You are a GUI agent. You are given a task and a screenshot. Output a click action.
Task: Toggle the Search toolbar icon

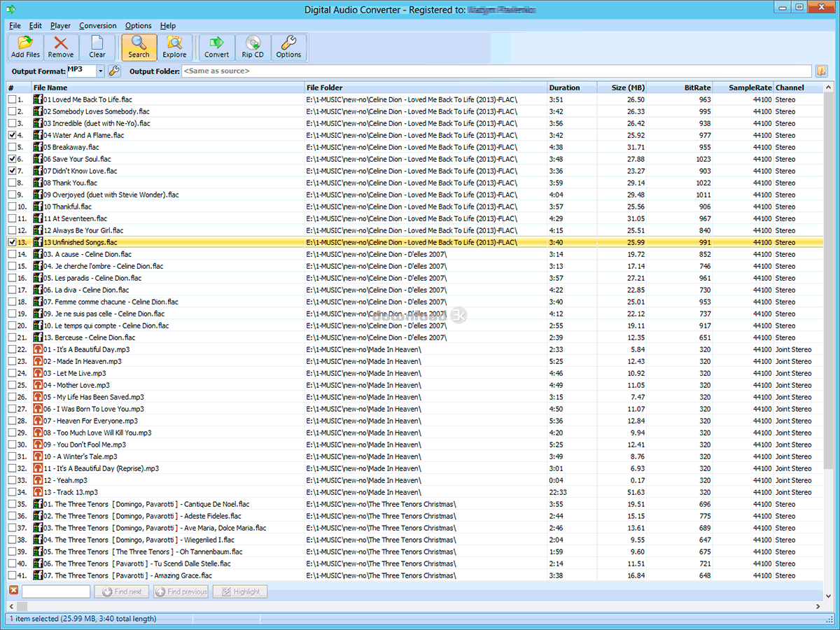(139, 48)
